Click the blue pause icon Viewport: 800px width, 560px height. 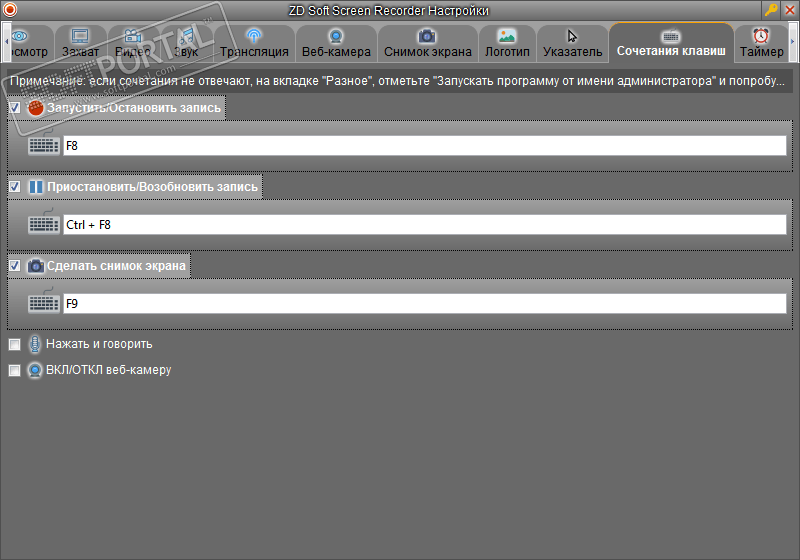(36, 187)
